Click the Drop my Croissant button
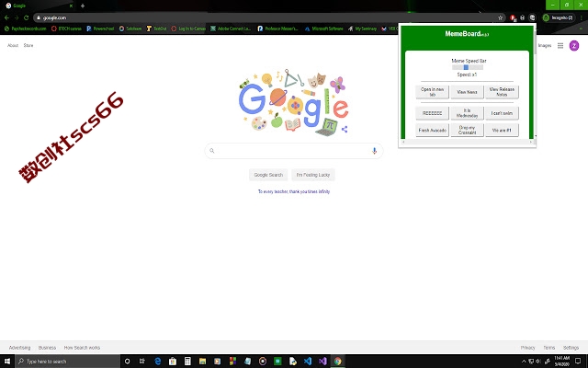The image size is (588, 368). click(467, 130)
